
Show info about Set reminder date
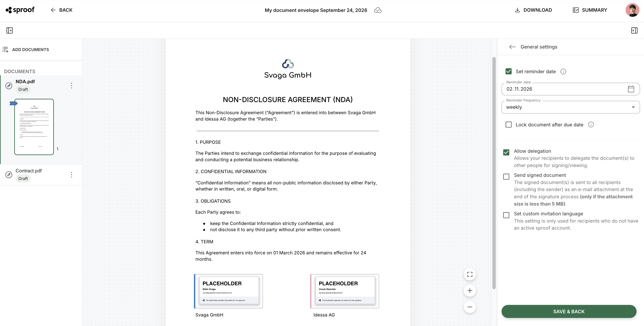click(x=563, y=72)
